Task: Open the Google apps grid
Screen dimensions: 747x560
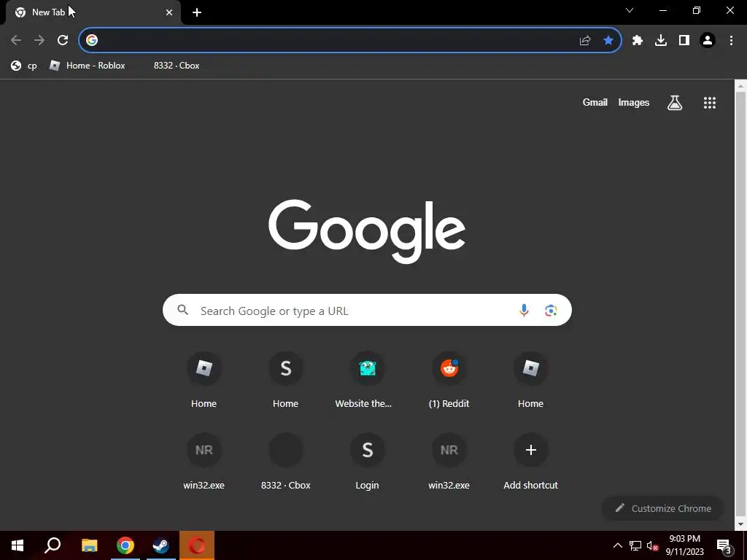Action: [x=710, y=102]
